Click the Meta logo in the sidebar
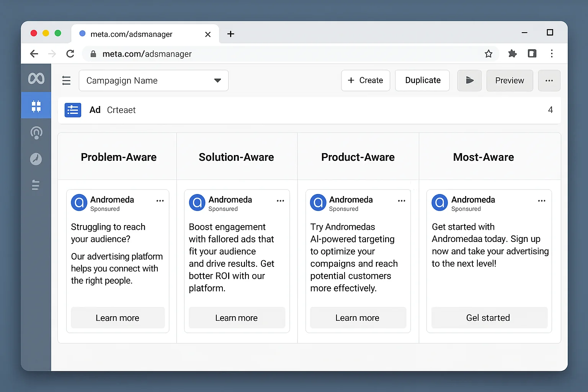 (x=36, y=78)
